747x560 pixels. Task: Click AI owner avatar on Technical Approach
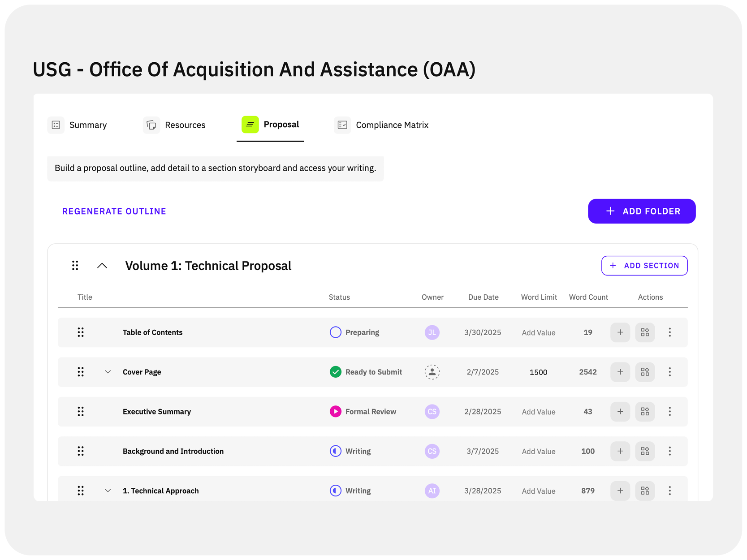click(432, 491)
